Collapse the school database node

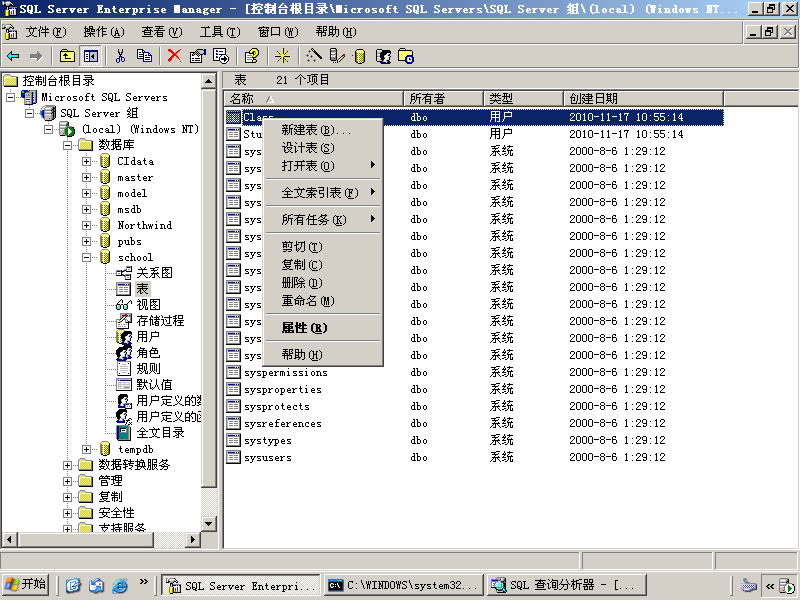click(x=86, y=257)
